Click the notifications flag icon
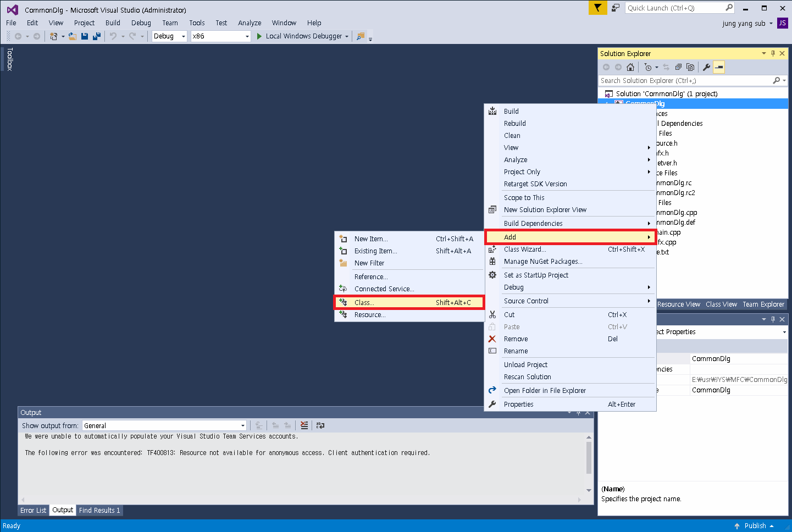 click(x=597, y=8)
